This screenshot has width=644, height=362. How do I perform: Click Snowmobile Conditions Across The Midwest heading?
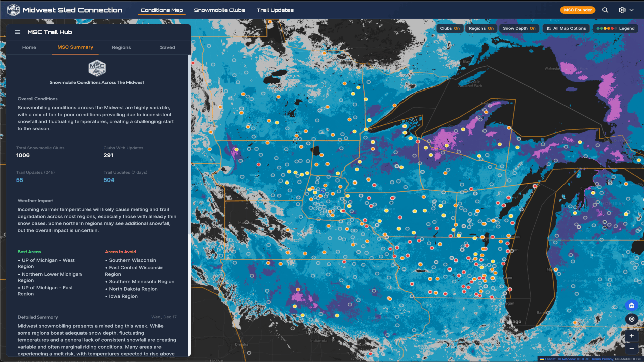point(97,82)
